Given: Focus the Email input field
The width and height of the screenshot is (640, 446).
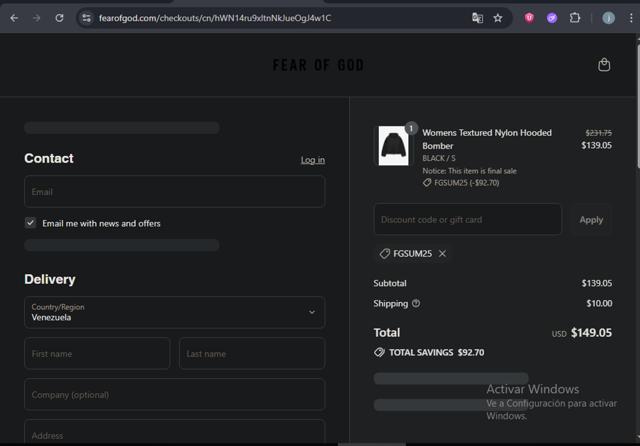Looking at the screenshot, I should click(175, 192).
